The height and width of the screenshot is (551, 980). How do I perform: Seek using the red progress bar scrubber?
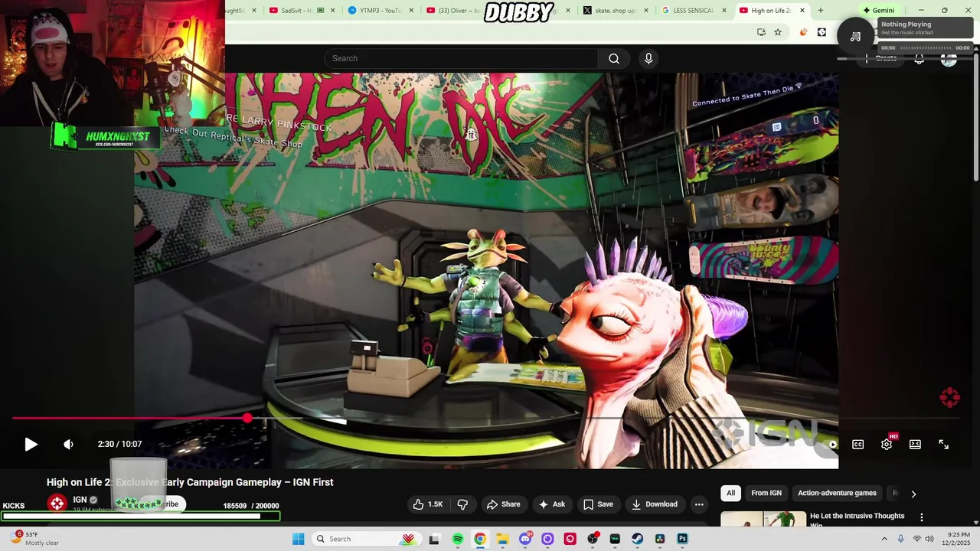pos(247,418)
